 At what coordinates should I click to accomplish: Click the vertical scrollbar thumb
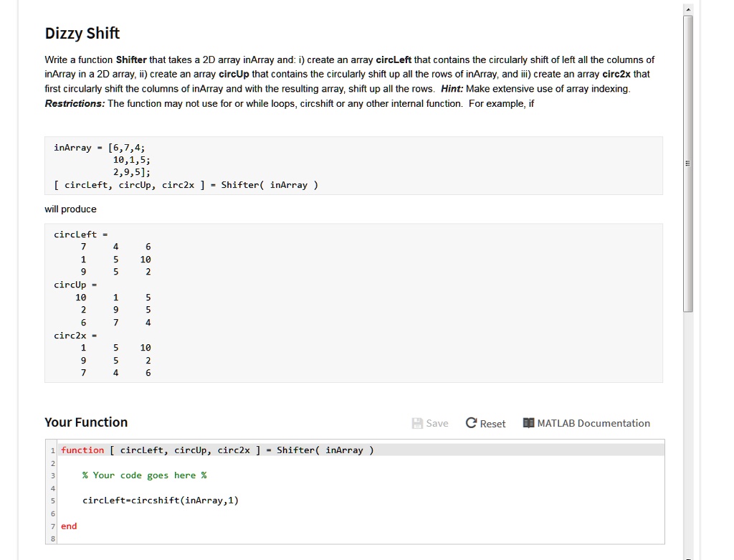687,163
